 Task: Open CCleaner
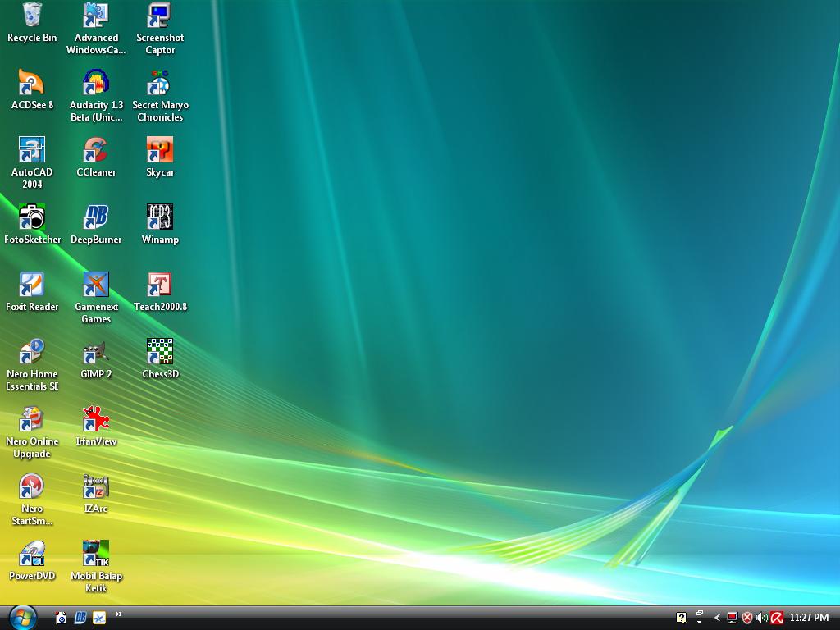(96, 150)
